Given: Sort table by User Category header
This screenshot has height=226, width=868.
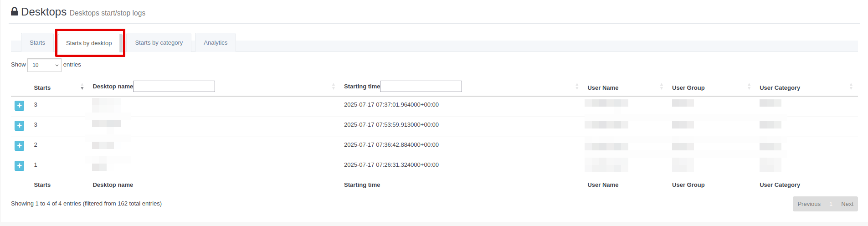Looking at the screenshot, I should click(x=780, y=87).
